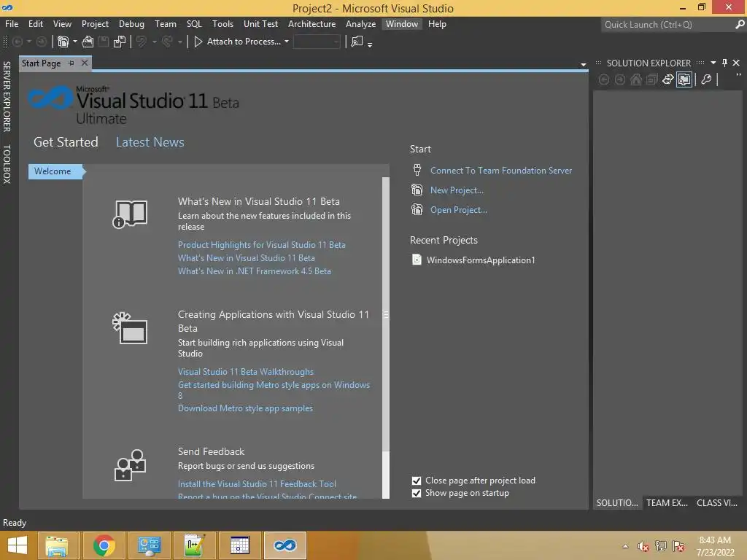This screenshot has width=747, height=560.
Task: Open the Debug menu
Action: 131,24
